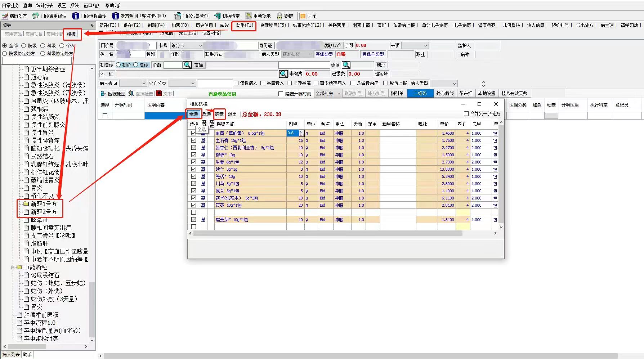The width and height of the screenshot is (644, 359).
Task: Click the 中药颗粒 folder icon
Action: click(x=19, y=267)
